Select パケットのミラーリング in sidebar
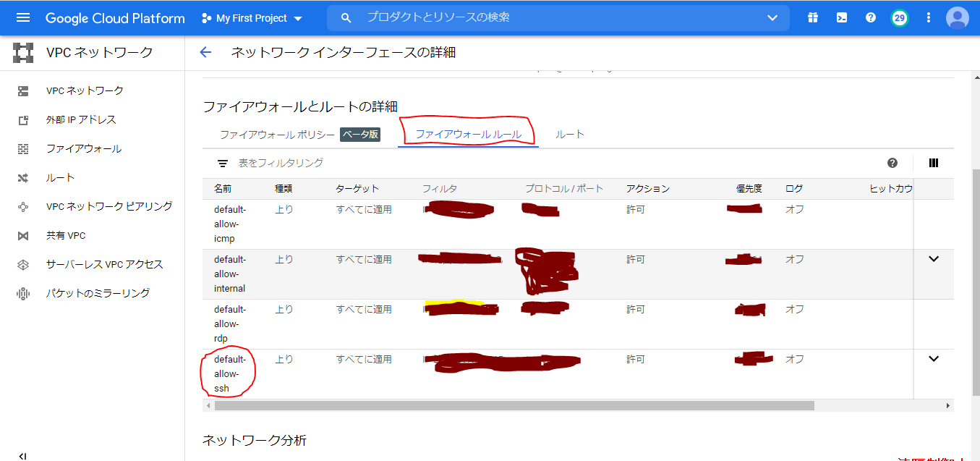The image size is (980, 461). tap(98, 293)
